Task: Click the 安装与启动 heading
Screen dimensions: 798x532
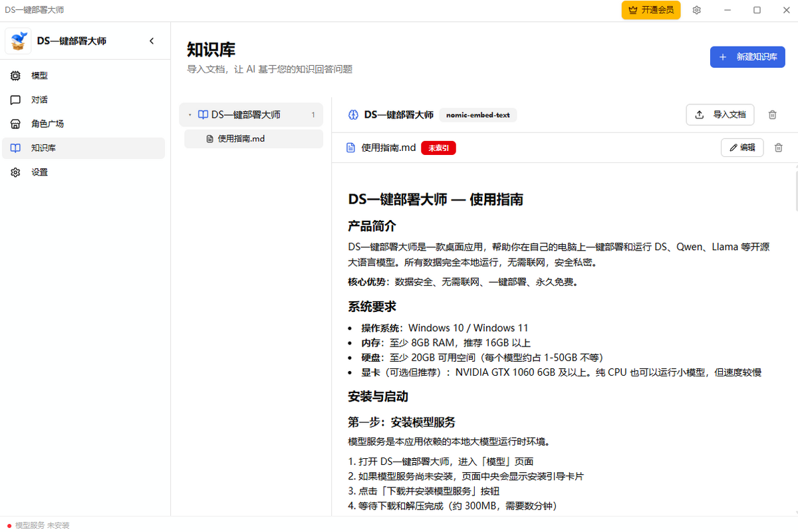Action: tap(378, 396)
